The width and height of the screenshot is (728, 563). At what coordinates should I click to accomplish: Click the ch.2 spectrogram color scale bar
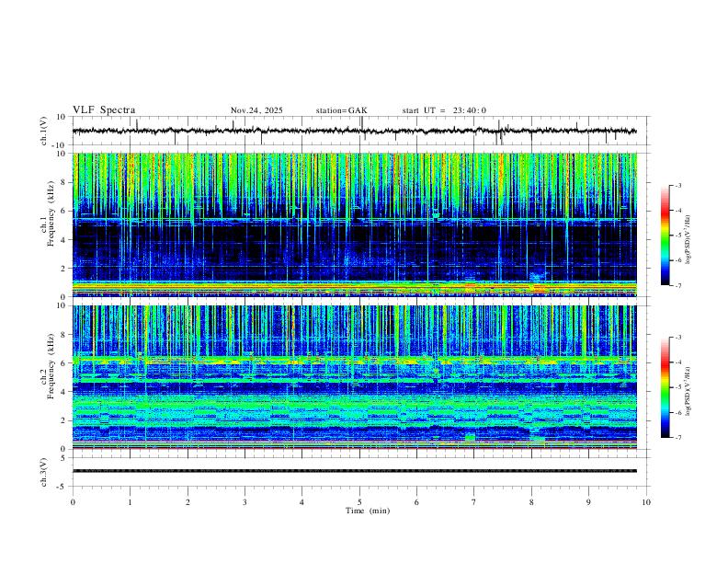pyautogui.click(x=665, y=387)
